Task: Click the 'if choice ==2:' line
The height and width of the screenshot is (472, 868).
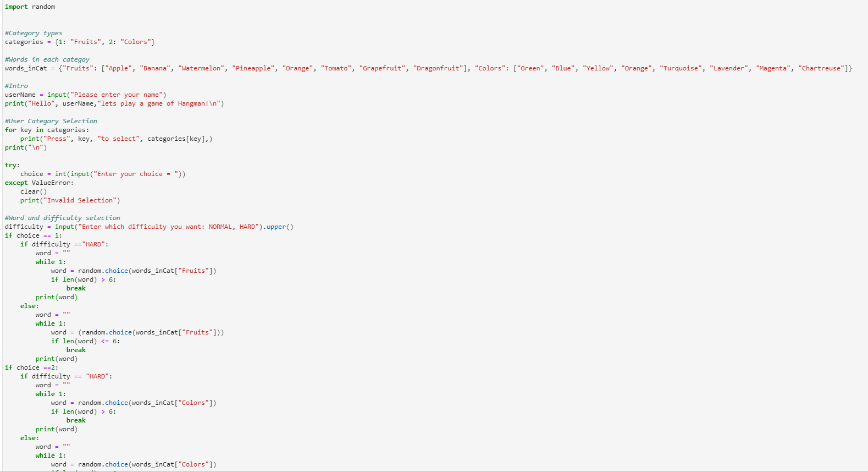Action: pos(31,367)
